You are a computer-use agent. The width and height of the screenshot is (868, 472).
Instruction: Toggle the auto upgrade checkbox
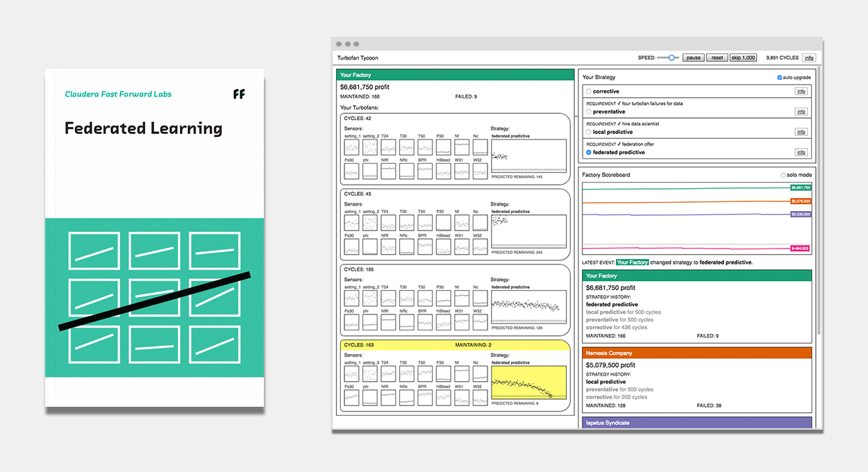pyautogui.click(x=780, y=78)
